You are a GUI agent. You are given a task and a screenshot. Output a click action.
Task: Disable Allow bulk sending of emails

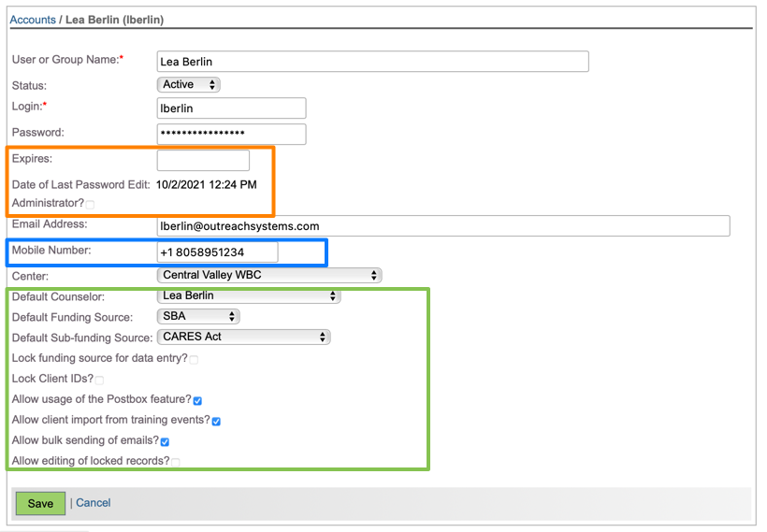[x=165, y=441]
